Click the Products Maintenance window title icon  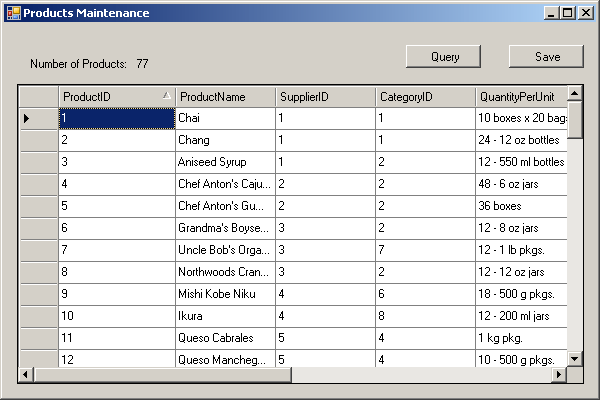tap(12, 13)
